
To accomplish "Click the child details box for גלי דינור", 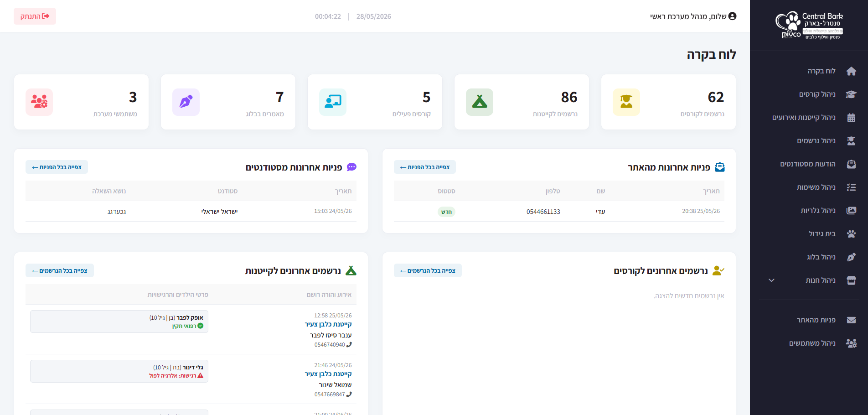I will 119,371.
